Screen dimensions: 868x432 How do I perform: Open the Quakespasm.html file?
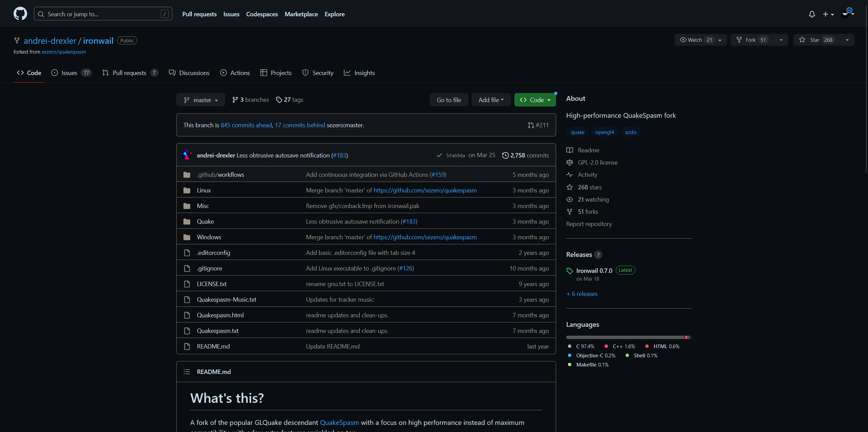coord(220,315)
